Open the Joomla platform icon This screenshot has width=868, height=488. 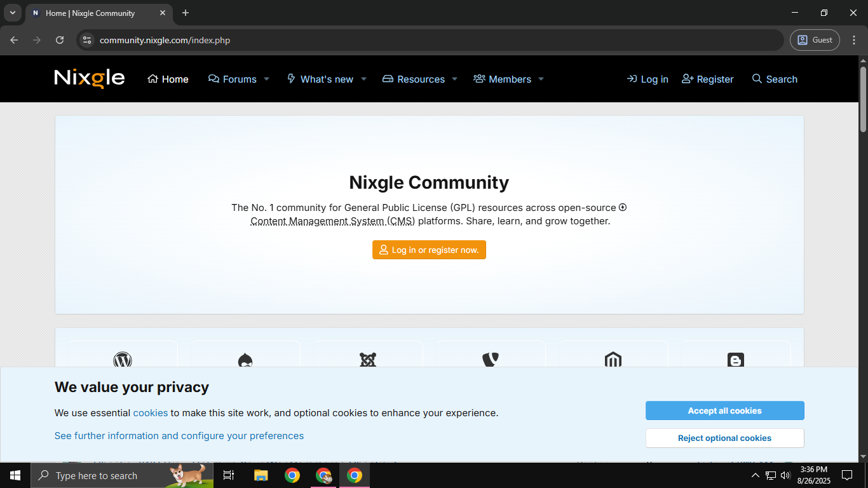coord(368,360)
